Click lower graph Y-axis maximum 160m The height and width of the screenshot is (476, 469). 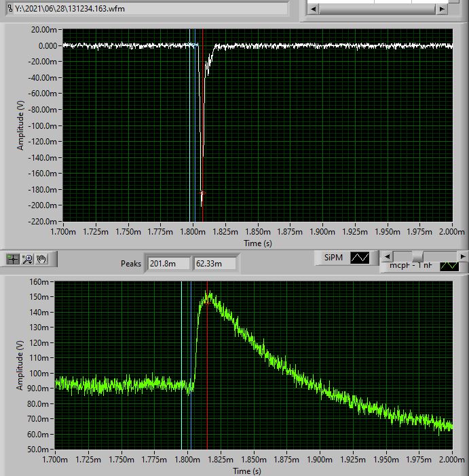point(39,281)
